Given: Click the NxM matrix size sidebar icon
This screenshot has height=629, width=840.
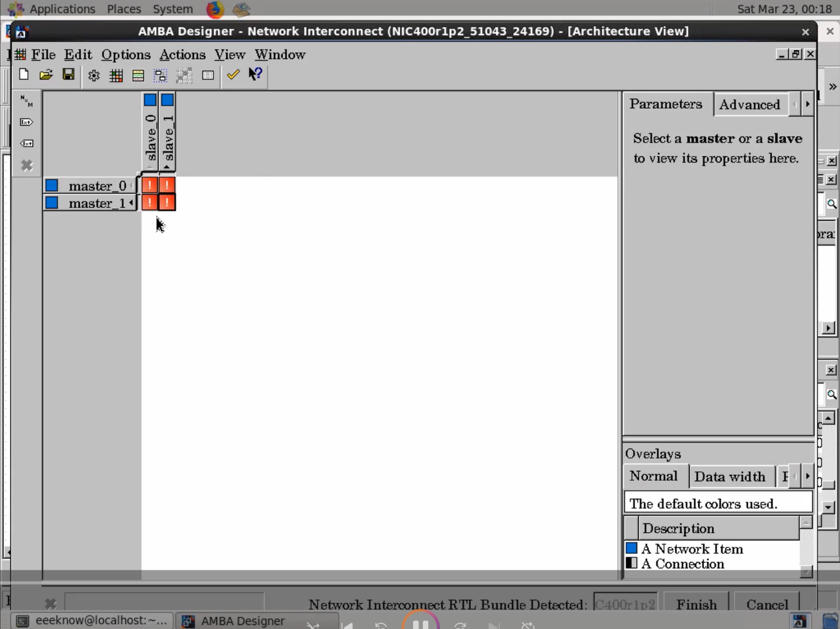Looking at the screenshot, I should 26,101.
